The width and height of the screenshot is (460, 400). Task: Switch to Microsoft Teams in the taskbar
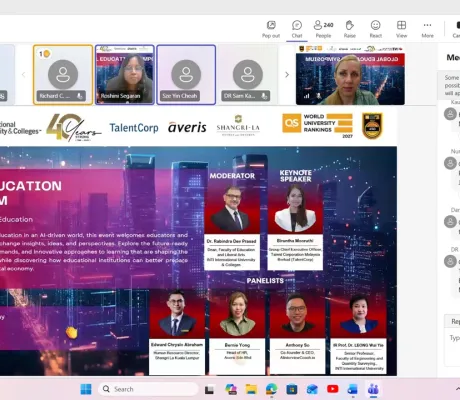(373, 389)
